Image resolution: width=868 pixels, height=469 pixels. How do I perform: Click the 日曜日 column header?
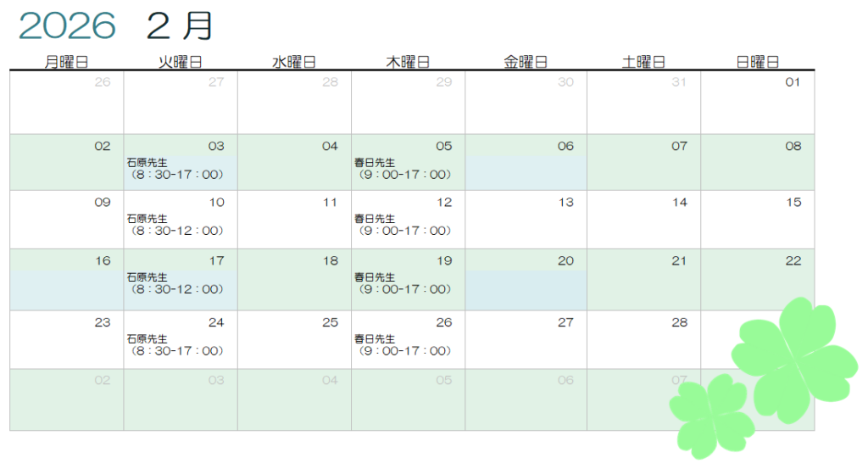(x=757, y=61)
